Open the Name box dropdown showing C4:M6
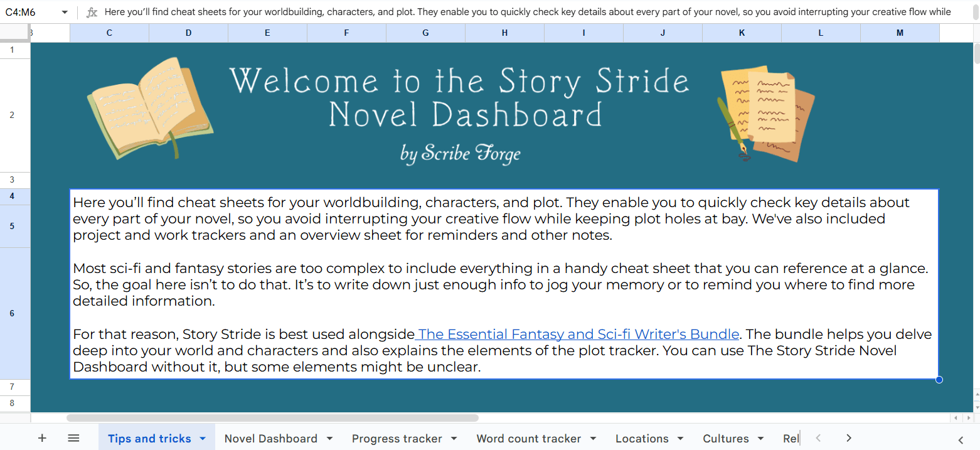This screenshot has height=450, width=980. [65, 11]
